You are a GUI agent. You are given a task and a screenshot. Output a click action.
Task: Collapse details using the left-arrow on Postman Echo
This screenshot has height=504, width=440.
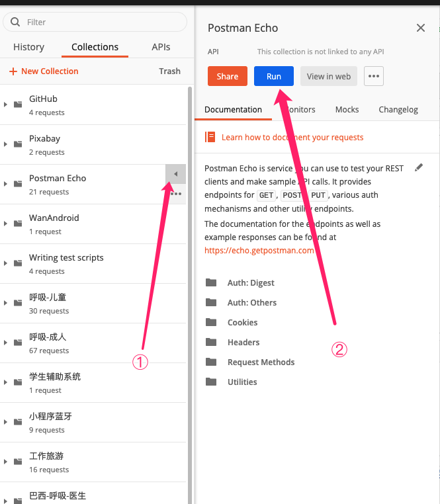(175, 174)
